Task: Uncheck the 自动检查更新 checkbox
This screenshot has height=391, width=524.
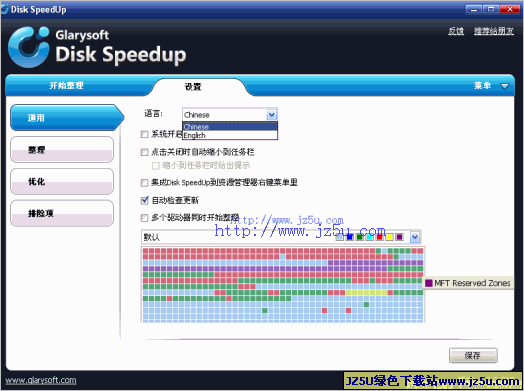Action: point(144,200)
